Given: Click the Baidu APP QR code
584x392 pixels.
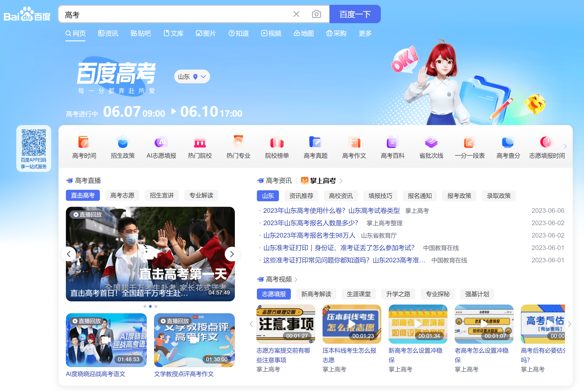Looking at the screenshot, I should [34, 142].
